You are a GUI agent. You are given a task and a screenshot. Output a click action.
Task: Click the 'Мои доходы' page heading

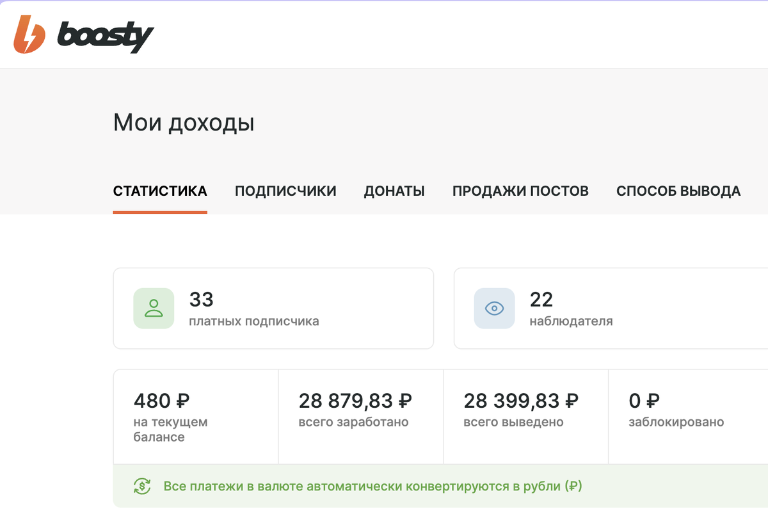(x=184, y=122)
